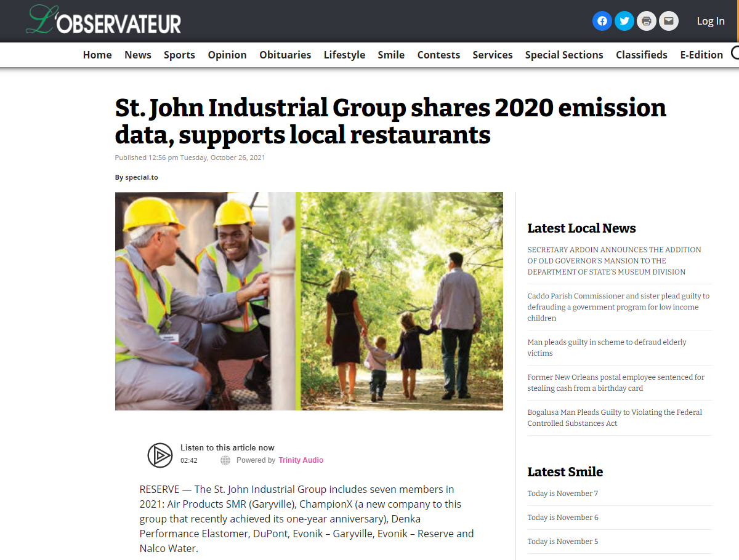
Task: Open the Trinity Audio link
Action: [301, 460]
